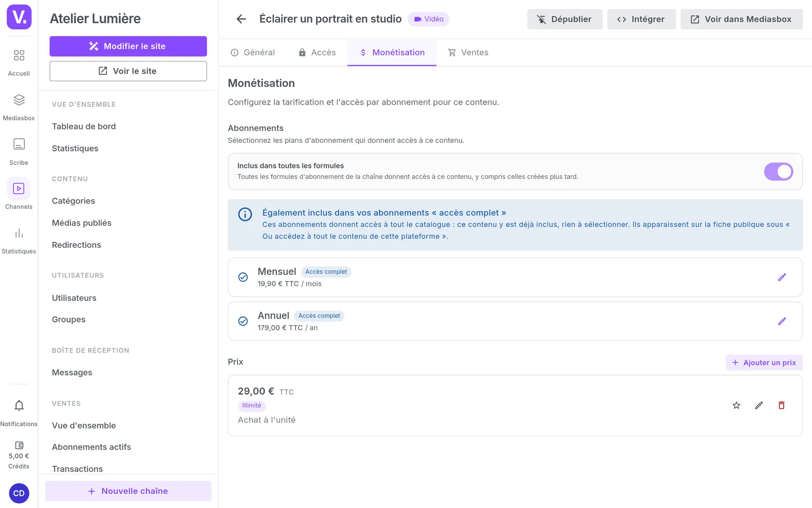Select the Monétisation tab

coord(392,52)
